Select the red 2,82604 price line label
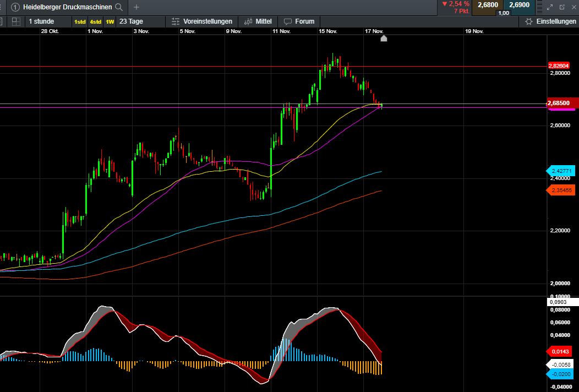 coord(559,66)
